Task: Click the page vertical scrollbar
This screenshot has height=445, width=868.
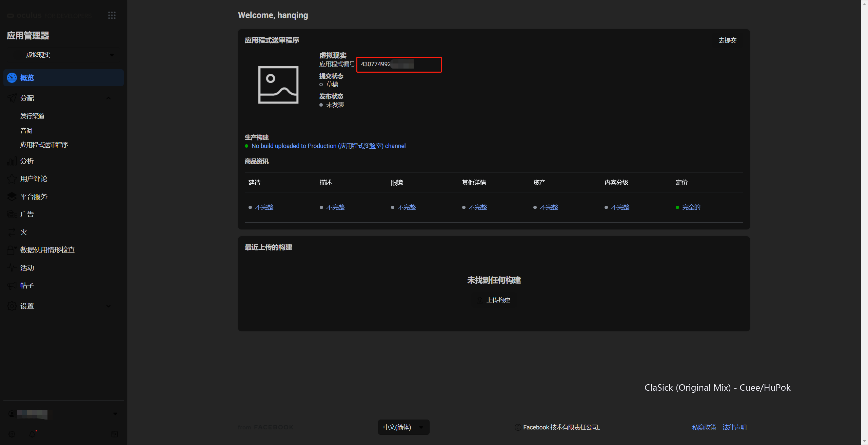Action: (864, 222)
